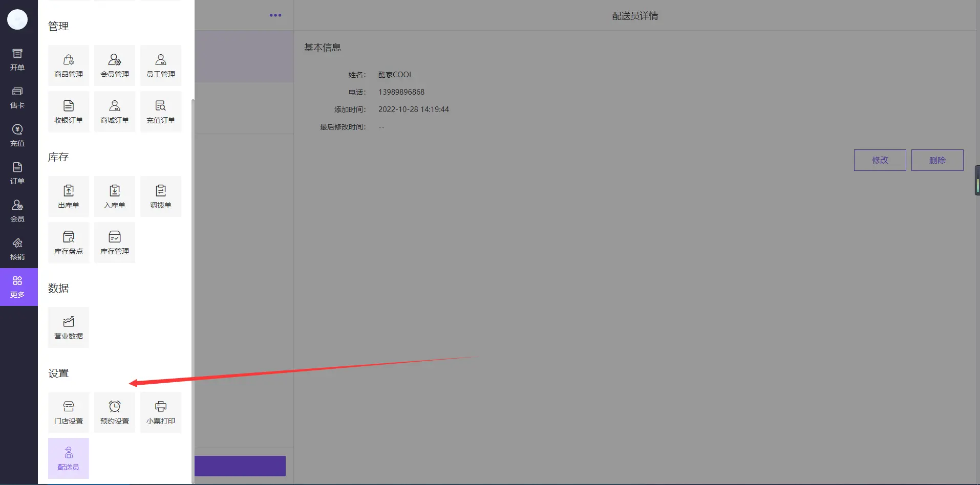Open 充值订单 recharge orders
This screenshot has width=980, height=485.
coord(161,112)
